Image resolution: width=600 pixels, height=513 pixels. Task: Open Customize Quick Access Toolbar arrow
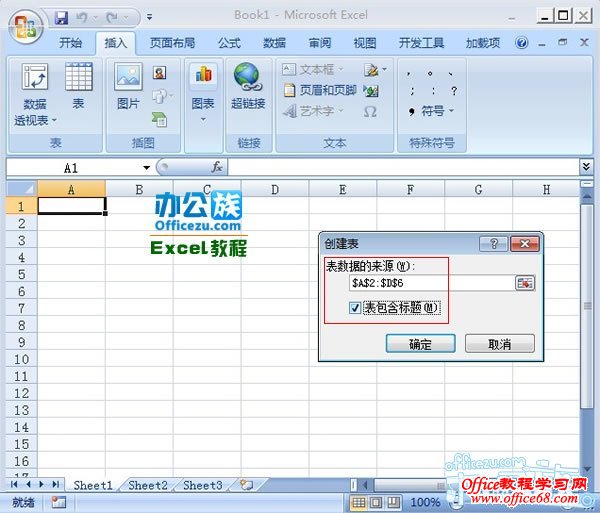150,17
